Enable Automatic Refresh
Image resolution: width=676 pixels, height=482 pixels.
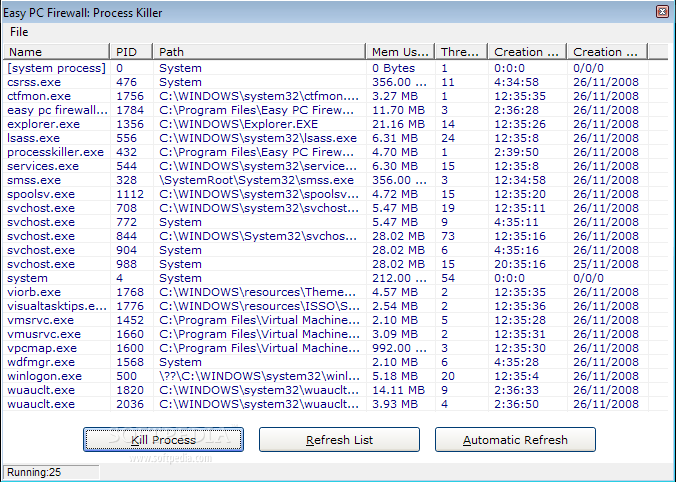(515, 440)
